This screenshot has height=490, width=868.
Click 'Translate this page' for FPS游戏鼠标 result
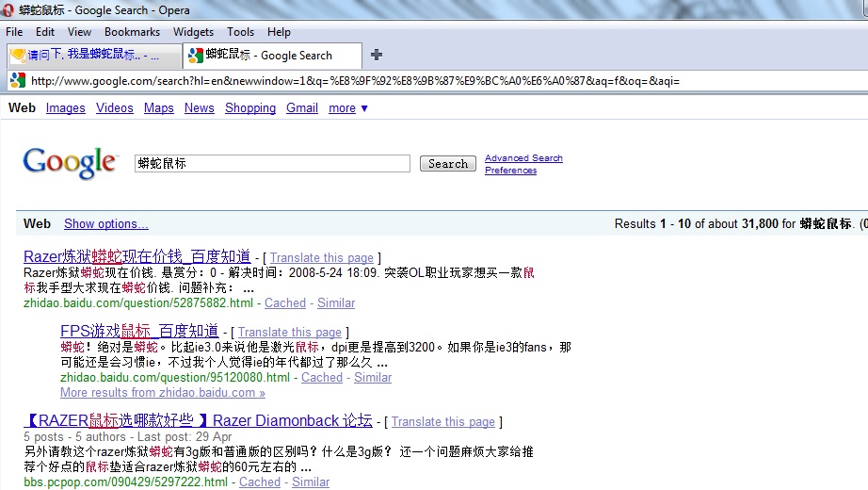click(290, 332)
